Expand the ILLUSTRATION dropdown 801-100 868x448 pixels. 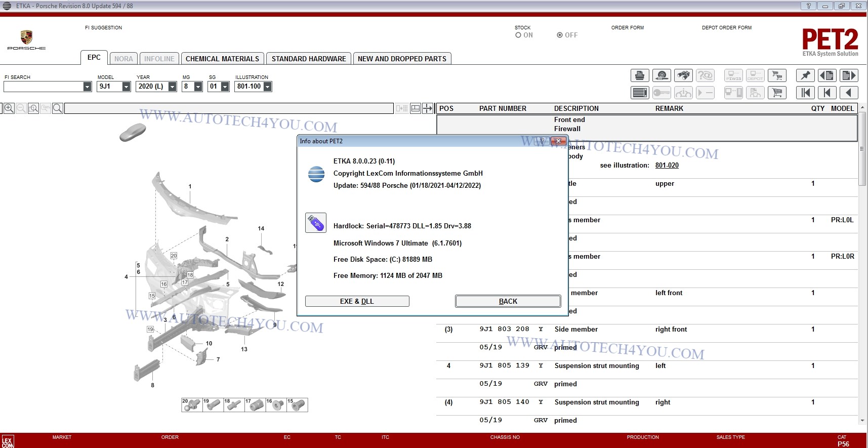(x=267, y=87)
